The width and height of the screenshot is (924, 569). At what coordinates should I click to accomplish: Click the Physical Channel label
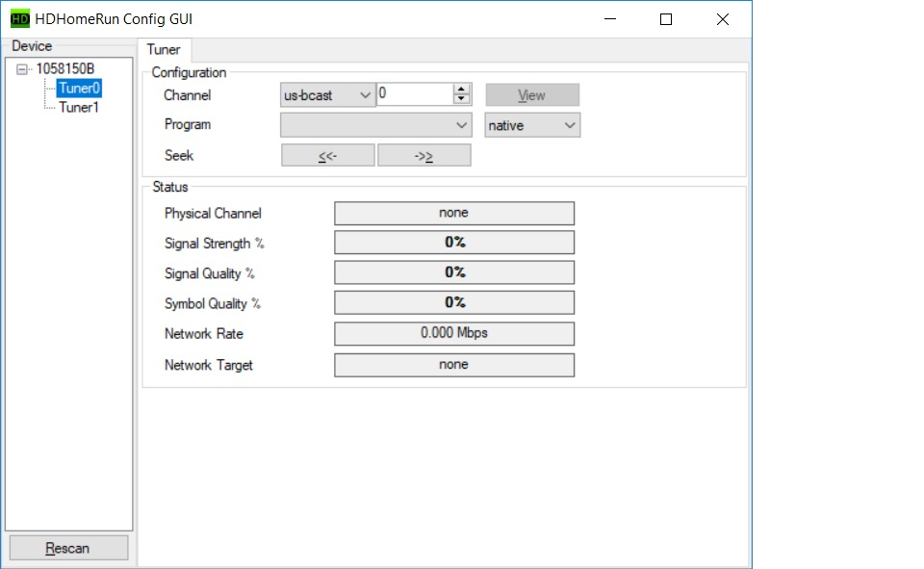213,214
